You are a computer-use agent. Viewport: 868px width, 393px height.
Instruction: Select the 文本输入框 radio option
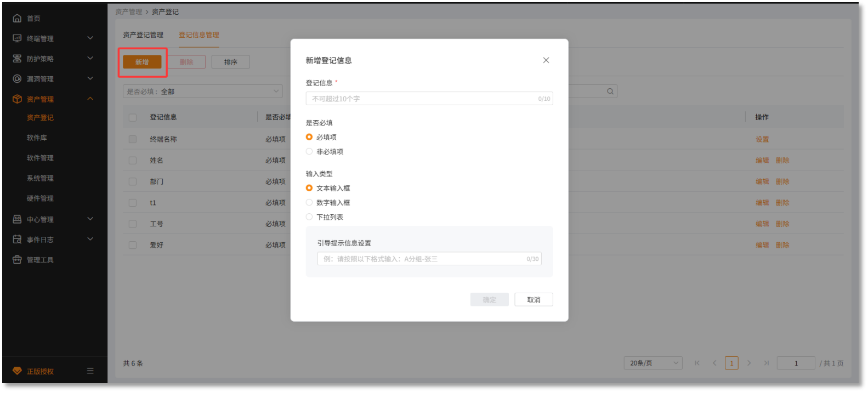pos(309,188)
